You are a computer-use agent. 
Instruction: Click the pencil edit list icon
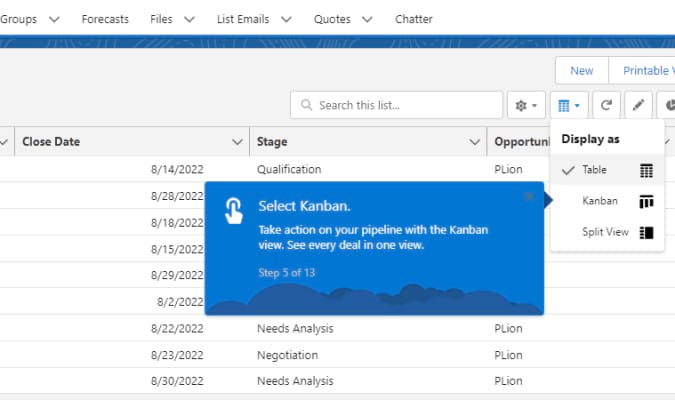tap(638, 105)
